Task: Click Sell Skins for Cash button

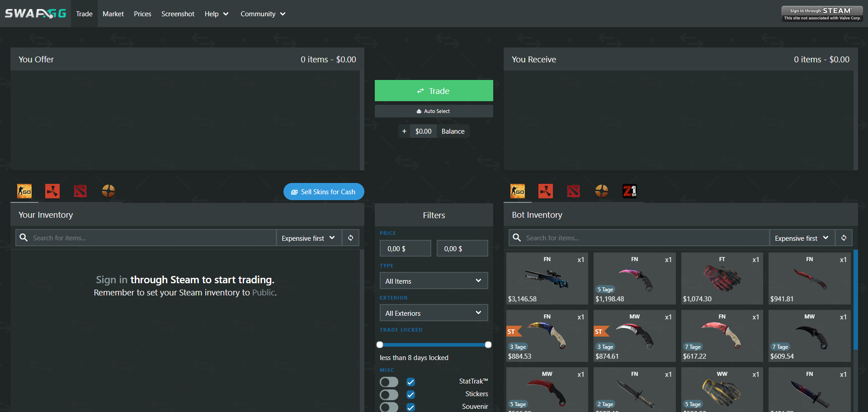Action: pos(324,192)
